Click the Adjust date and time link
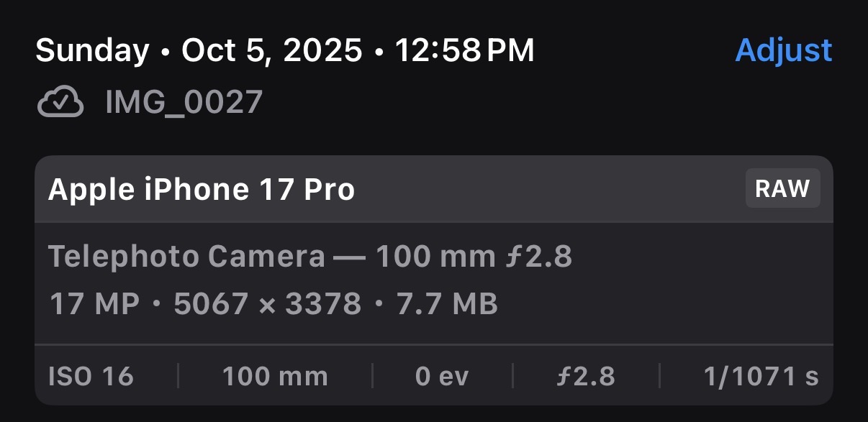This screenshot has height=422, width=868. pos(783,50)
